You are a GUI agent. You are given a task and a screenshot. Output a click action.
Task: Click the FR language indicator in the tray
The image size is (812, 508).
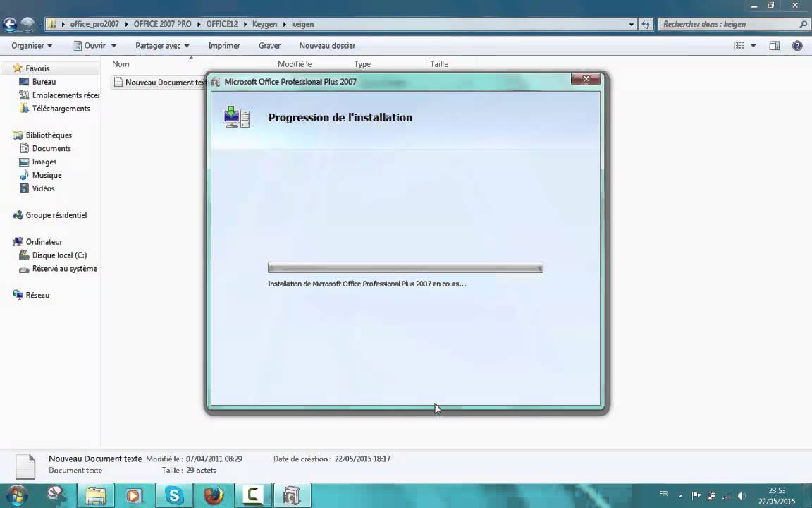click(663, 494)
